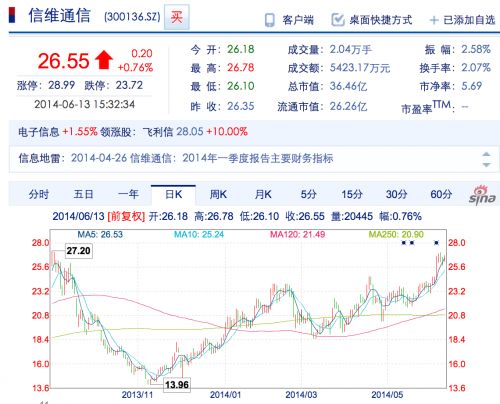Viewport: 500px width, 404px height.
Task: Click the 涨停 28.99 limit-up value
Action: [x=62, y=85]
